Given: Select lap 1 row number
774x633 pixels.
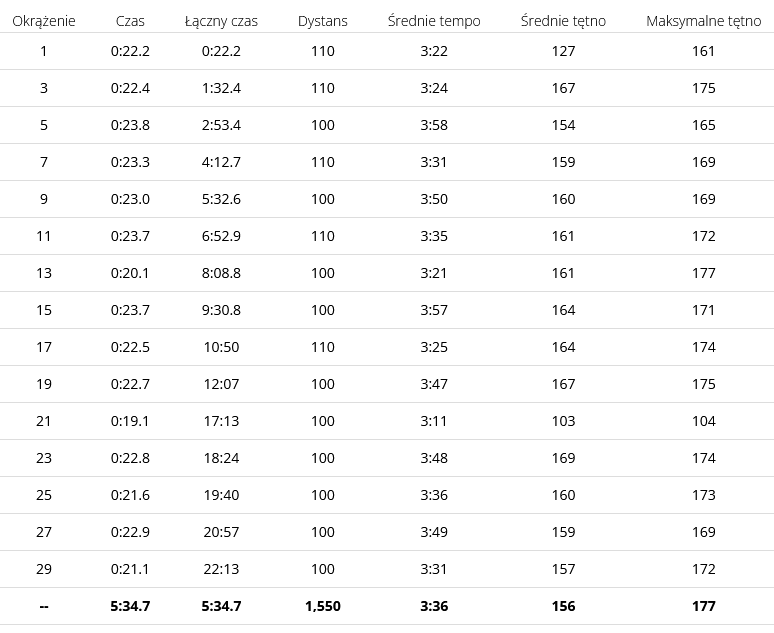Looking at the screenshot, I should (x=43, y=51).
